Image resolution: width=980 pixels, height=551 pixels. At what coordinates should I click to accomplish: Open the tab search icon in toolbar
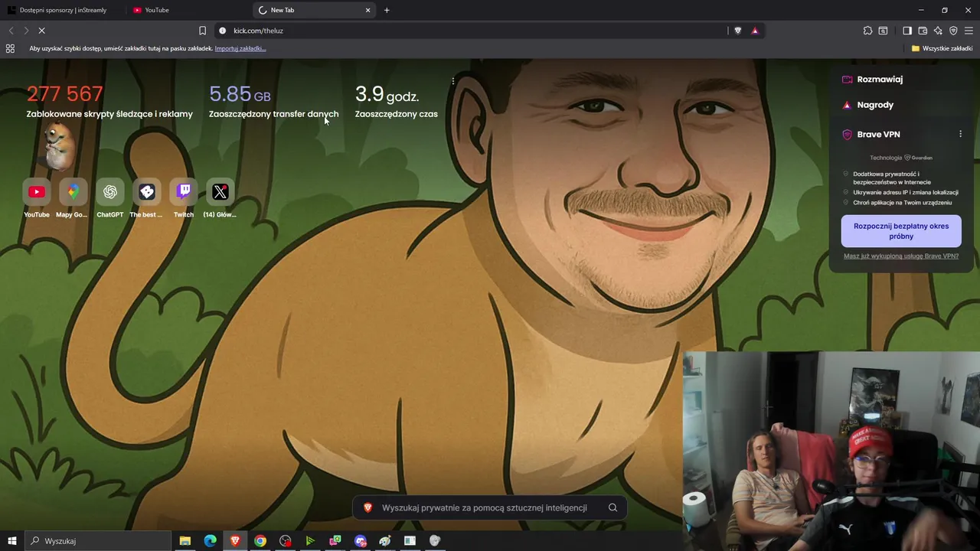883,31
